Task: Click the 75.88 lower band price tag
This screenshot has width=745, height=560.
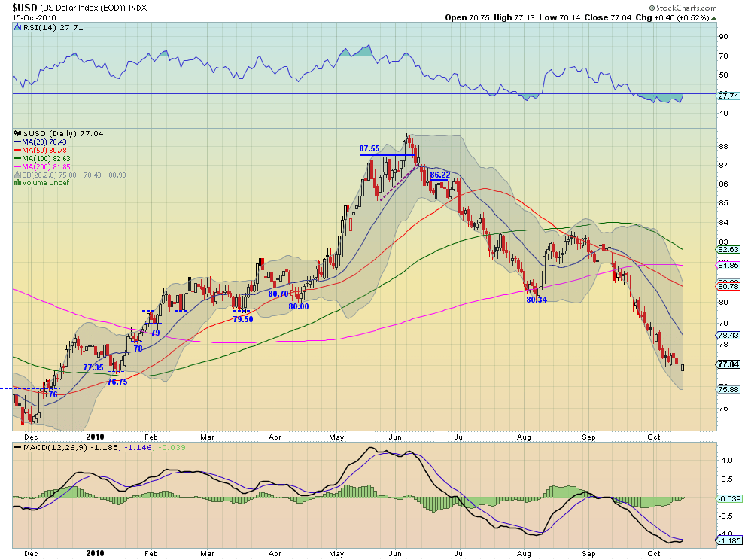Action: (x=728, y=389)
